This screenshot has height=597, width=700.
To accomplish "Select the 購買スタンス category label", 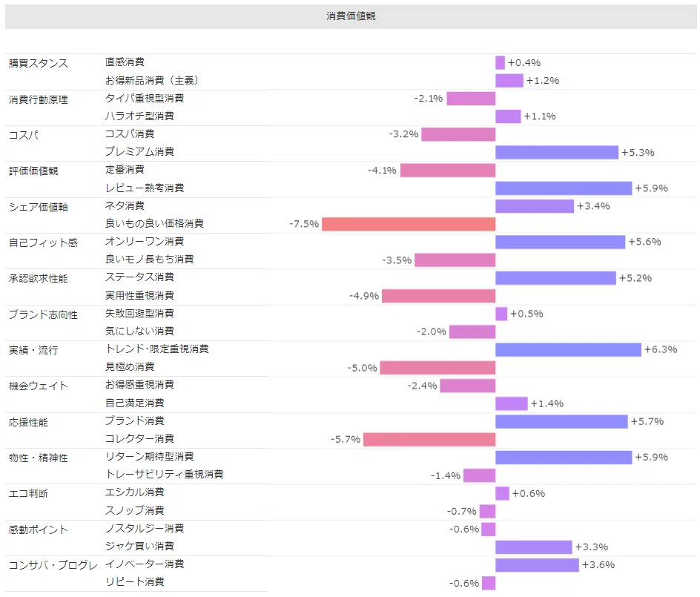I will coord(39,63).
